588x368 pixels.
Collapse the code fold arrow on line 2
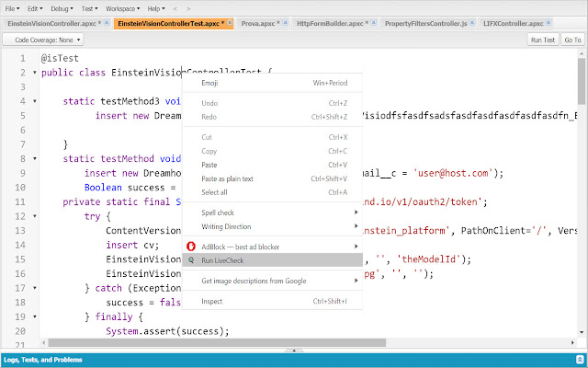[x=34, y=72]
